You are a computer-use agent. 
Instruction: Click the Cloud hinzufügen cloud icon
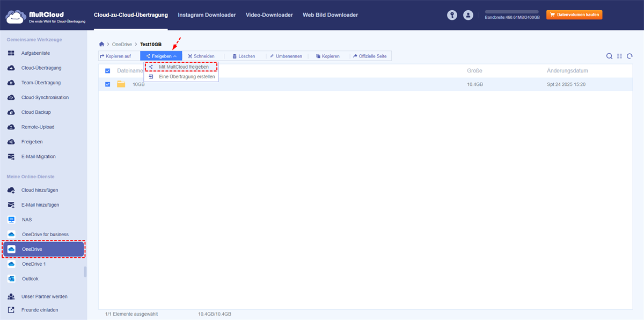tap(11, 190)
